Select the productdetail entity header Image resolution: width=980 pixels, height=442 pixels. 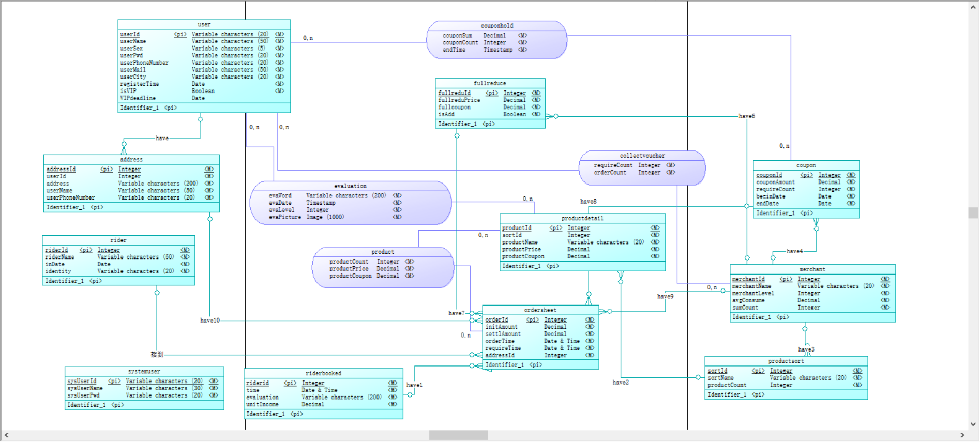pos(582,219)
